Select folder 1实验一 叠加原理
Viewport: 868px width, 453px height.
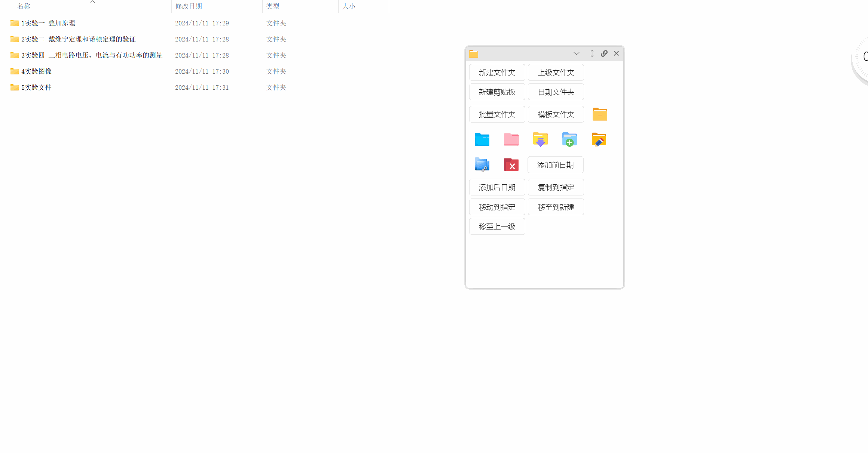point(48,23)
